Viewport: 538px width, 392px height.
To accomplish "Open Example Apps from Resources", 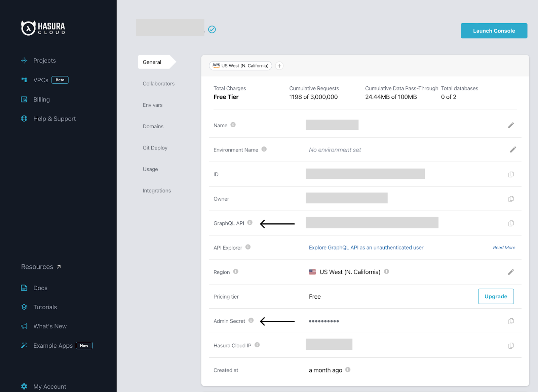I will [53, 346].
